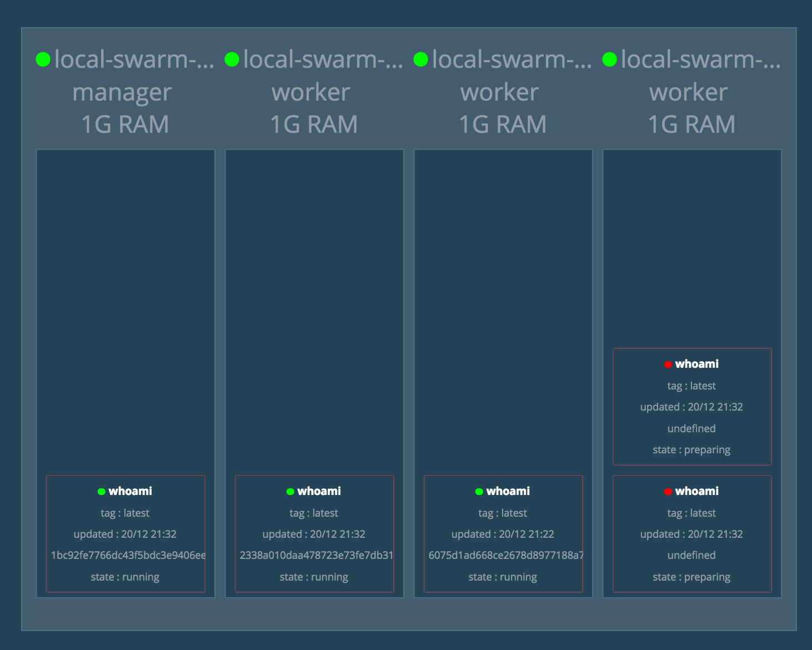
Task: Click the green dot next to whoami on the first worker
Action: click(x=290, y=491)
